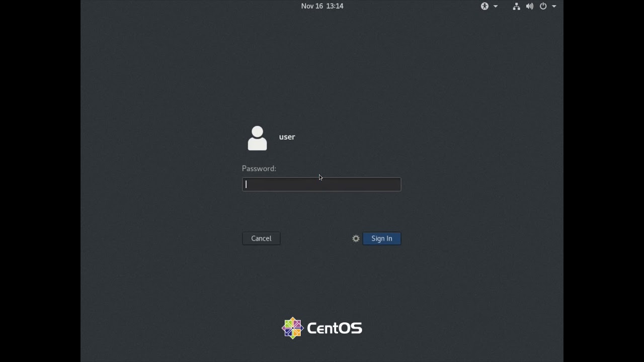Select the username label "user"

[287, 137]
